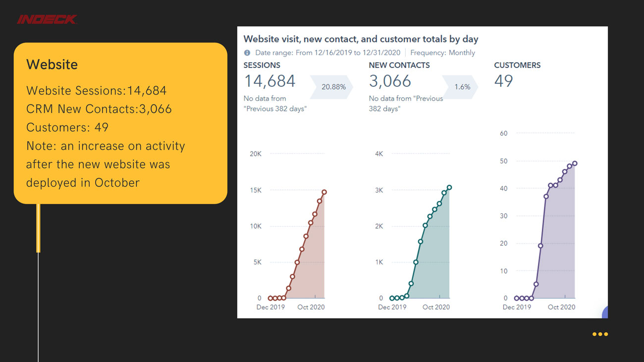
Task: Click the NEW CONTACTS heading
Action: [399, 65]
